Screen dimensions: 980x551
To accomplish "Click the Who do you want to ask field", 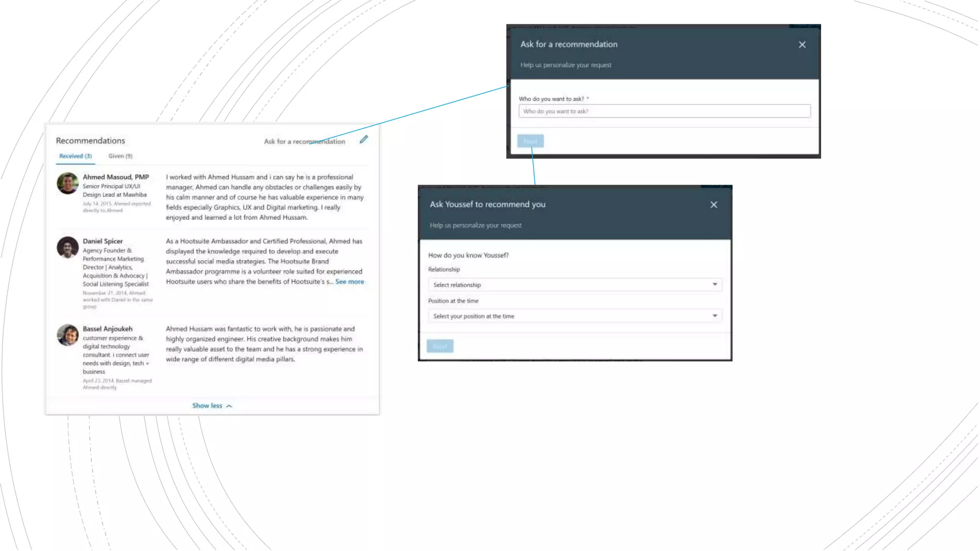I will (664, 111).
